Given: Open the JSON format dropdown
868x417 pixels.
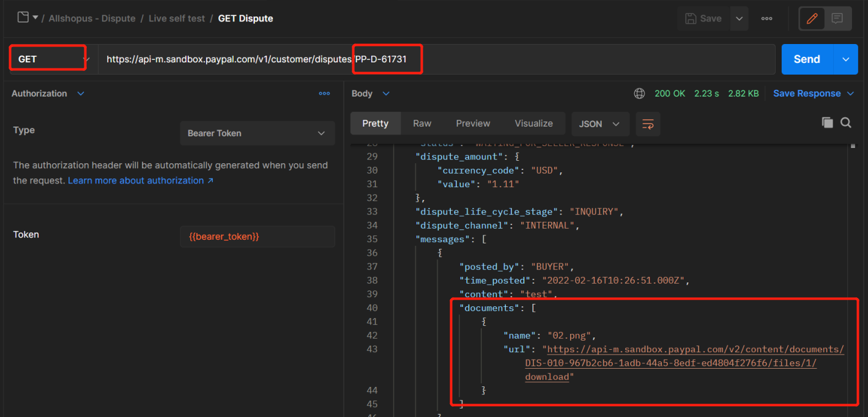Looking at the screenshot, I should point(599,124).
